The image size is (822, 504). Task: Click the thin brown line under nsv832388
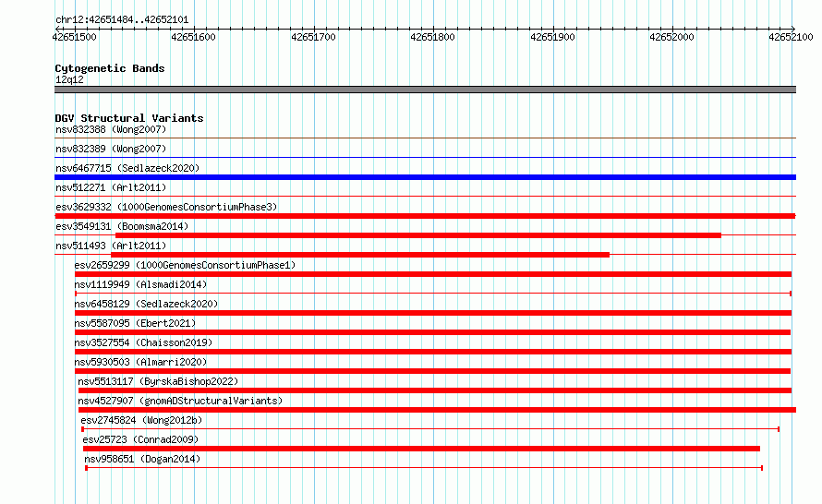pyautogui.click(x=425, y=138)
